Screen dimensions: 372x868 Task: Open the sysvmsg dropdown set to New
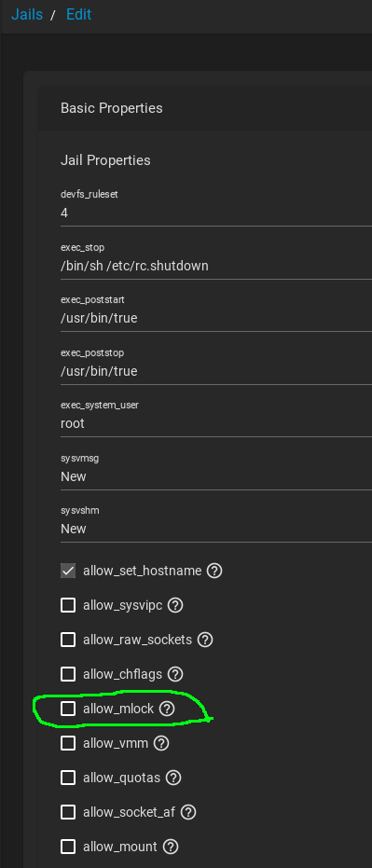216,476
